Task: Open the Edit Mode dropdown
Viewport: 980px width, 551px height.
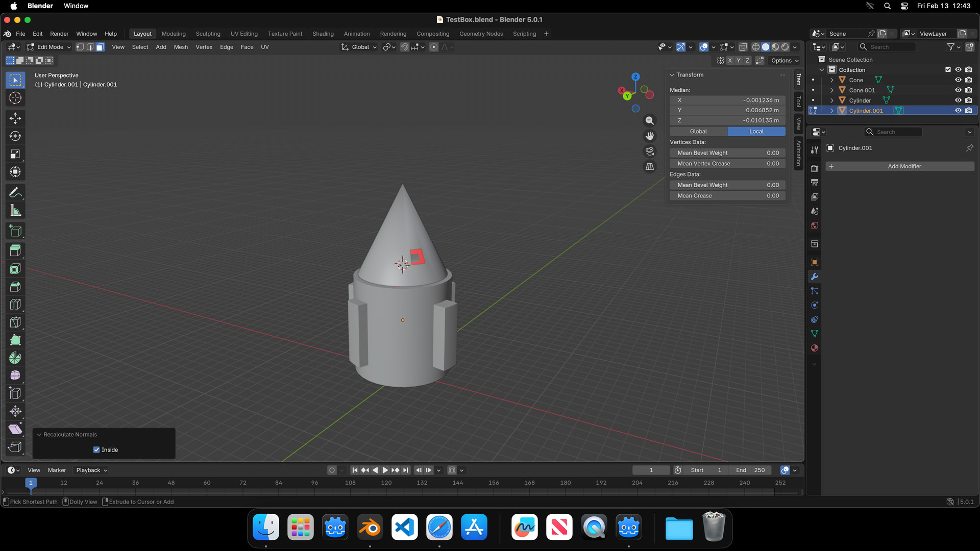Action: pos(50,47)
